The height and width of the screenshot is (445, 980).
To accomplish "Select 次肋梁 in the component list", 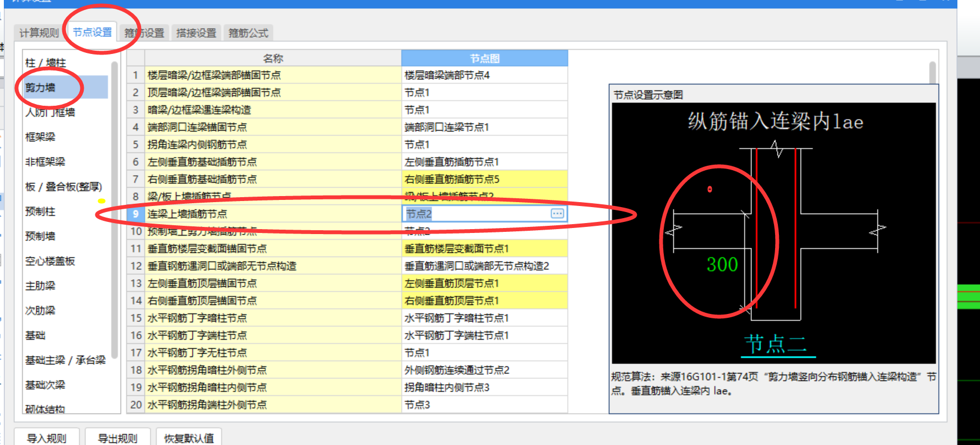I will pyautogui.click(x=40, y=311).
